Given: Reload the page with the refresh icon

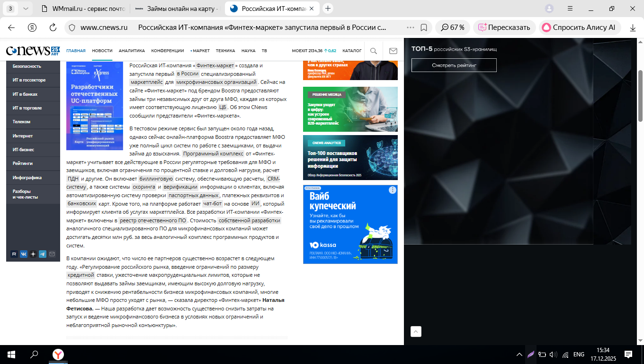Looking at the screenshot, I should pos(53,27).
